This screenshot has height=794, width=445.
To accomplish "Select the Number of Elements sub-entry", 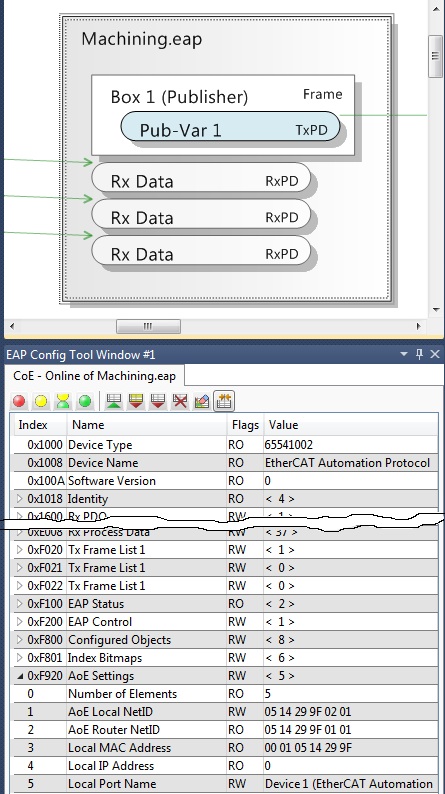I will [226, 694].
